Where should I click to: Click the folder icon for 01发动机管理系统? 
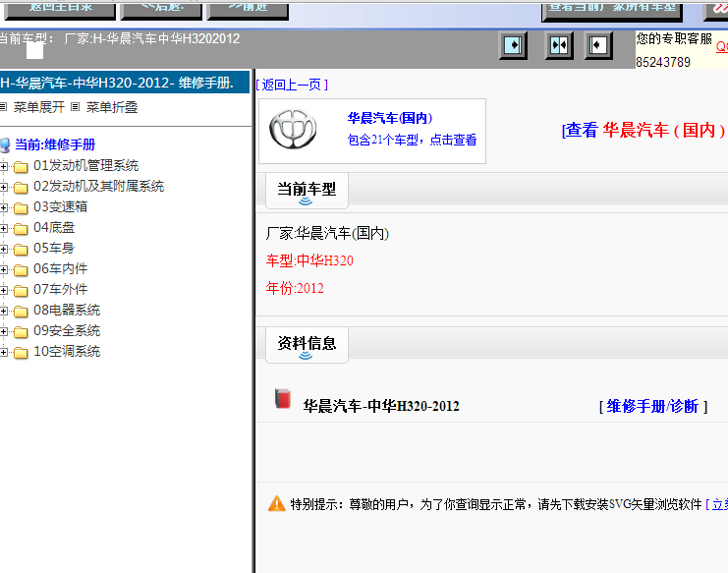(x=21, y=167)
